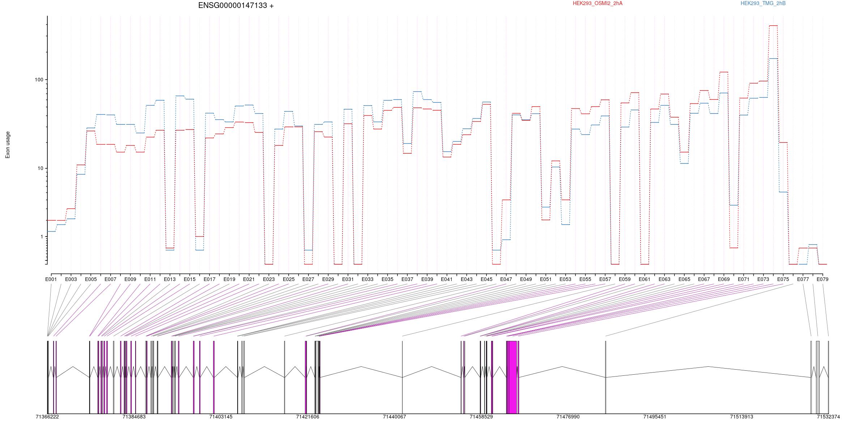Screen dimensions: 868x434
Task: Click exon label E009
Action: [130, 279]
